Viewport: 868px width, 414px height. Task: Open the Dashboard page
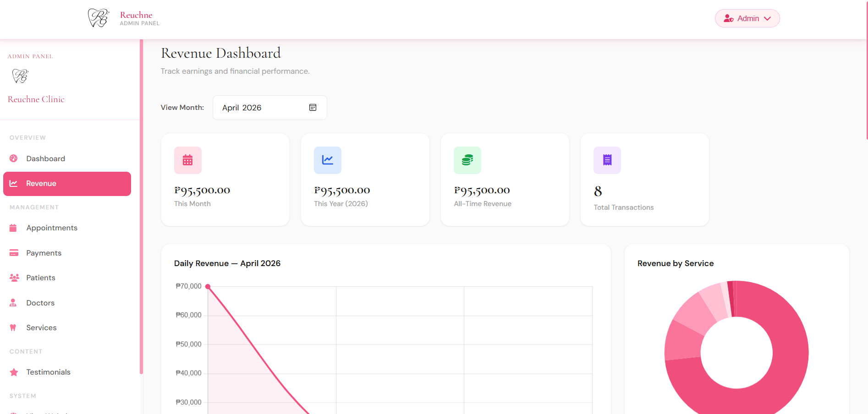coord(67,158)
